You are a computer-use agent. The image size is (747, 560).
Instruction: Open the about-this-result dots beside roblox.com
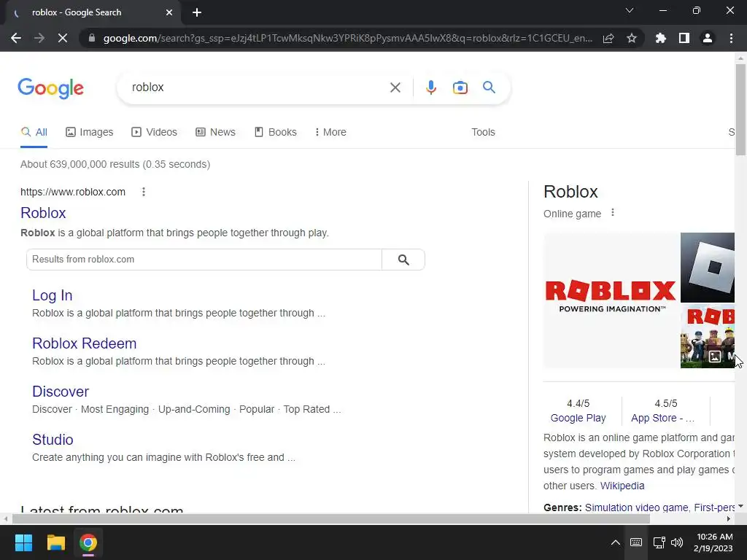coord(144,192)
